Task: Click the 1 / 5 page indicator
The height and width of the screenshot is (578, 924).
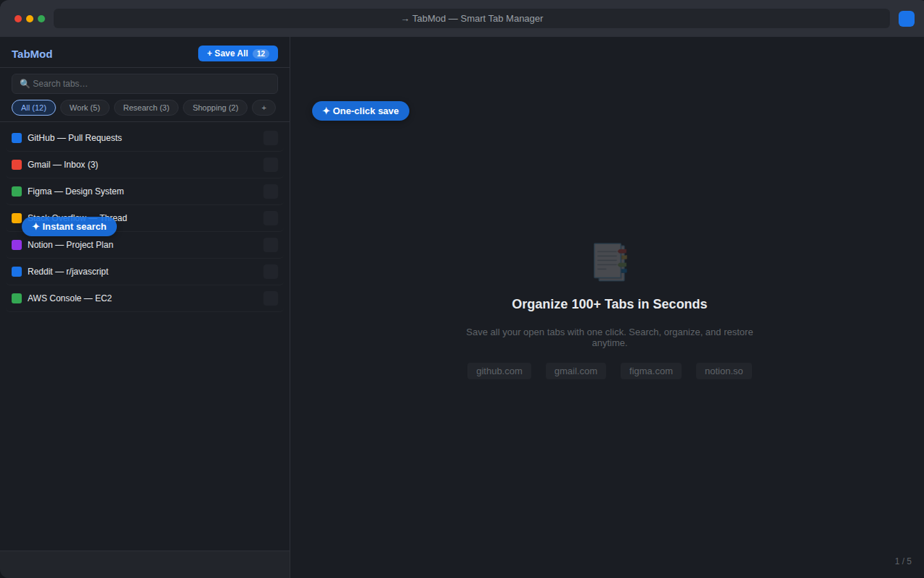Action: point(903,561)
